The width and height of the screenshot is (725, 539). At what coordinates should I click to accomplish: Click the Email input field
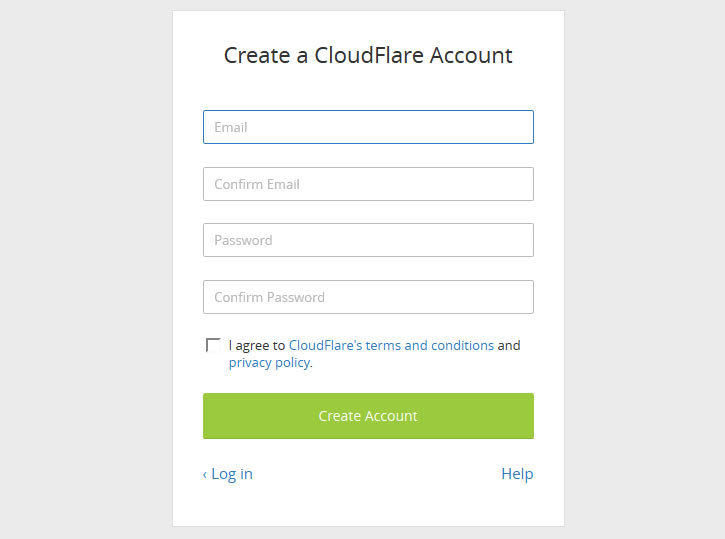(x=368, y=127)
